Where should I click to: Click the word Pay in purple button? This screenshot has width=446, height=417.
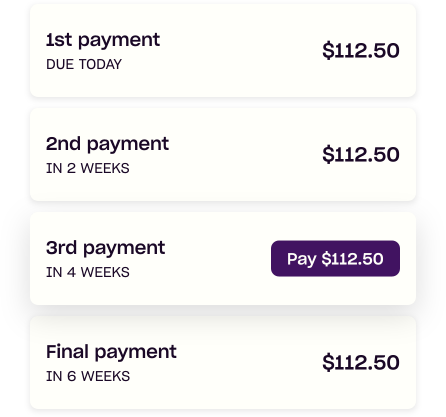pyautogui.click(x=302, y=259)
